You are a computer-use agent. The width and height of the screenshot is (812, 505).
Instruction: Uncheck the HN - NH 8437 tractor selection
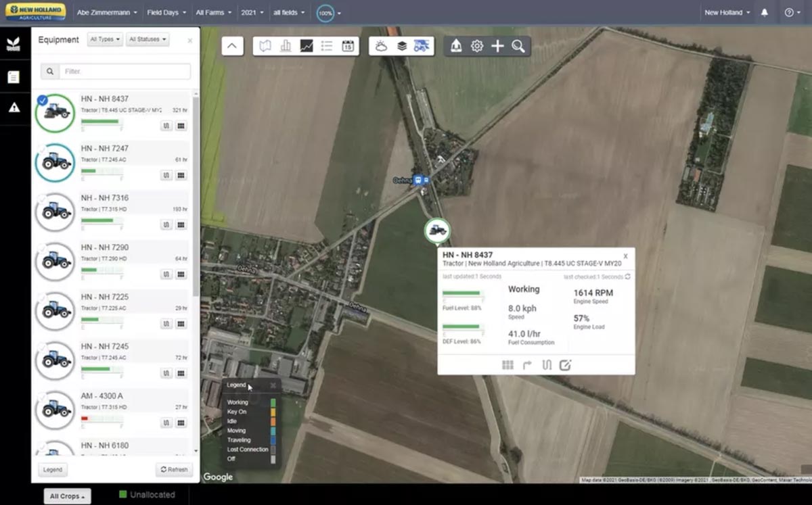click(43, 100)
